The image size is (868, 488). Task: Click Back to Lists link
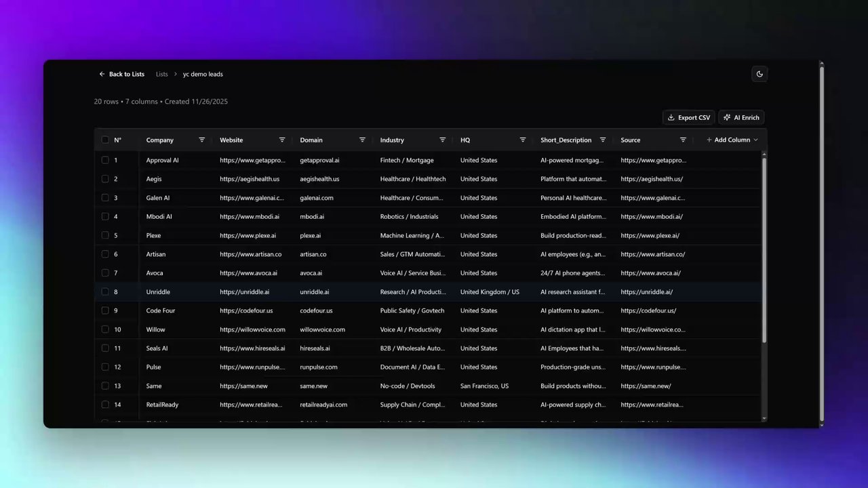point(121,74)
